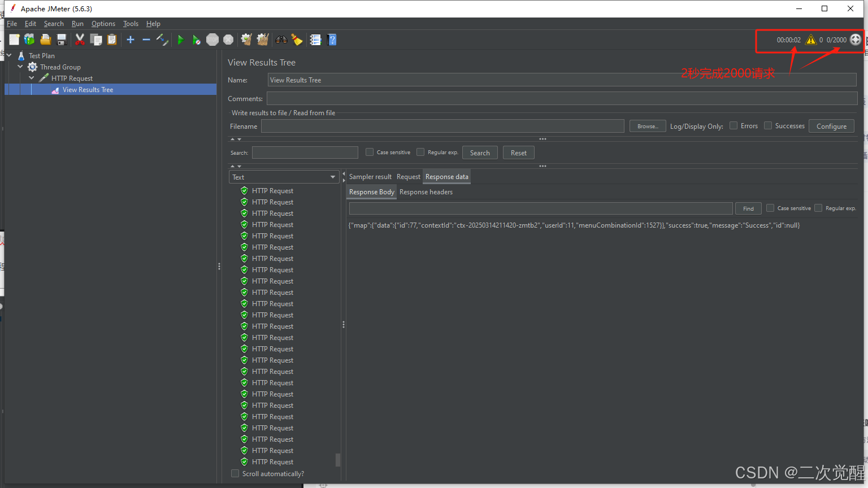This screenshot has height=488, width=868.
Task: Open the Help menu
Action: point(153,24)
